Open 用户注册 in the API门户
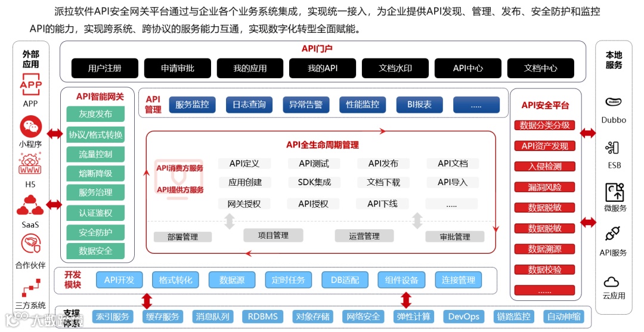Image resolution: width=644 pixels, height=332 pixels. (105, 68)
